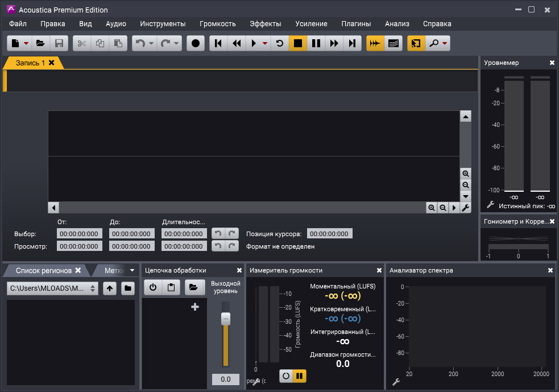Switch to spectrogram view icon
This screenshot has width=559, height=392.
click(x=393, y=43)
